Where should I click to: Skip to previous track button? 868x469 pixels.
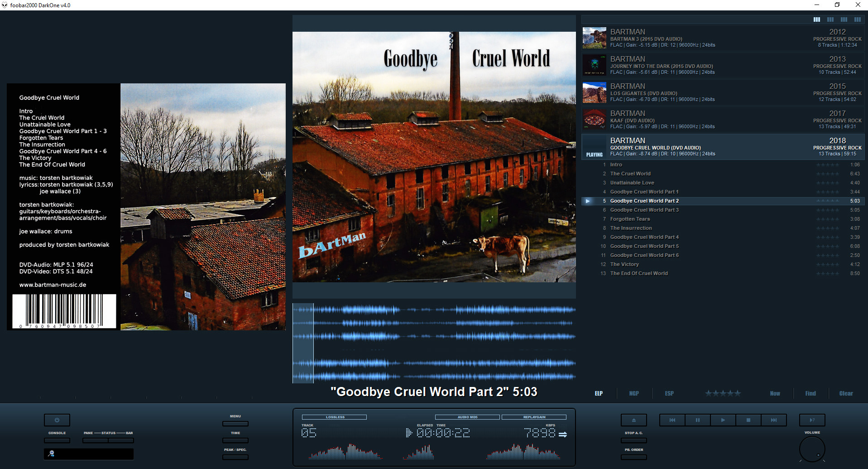(672, 420)
